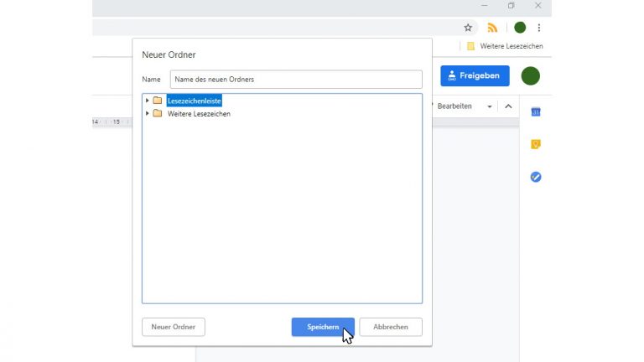Click the Speichern button
Image resolution: width=644 pixels, height=362 pixels.
tap(323, 327)
